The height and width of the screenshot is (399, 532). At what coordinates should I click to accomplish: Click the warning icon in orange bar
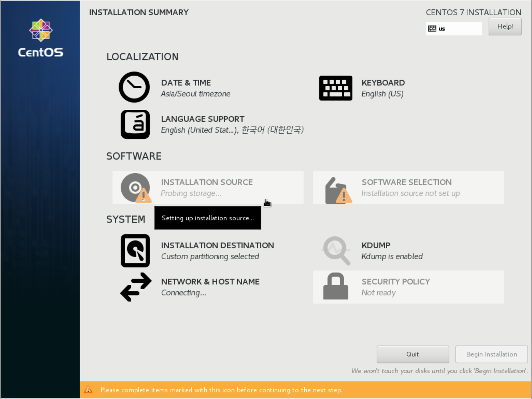pyautogui.click(x=88, y=390)
